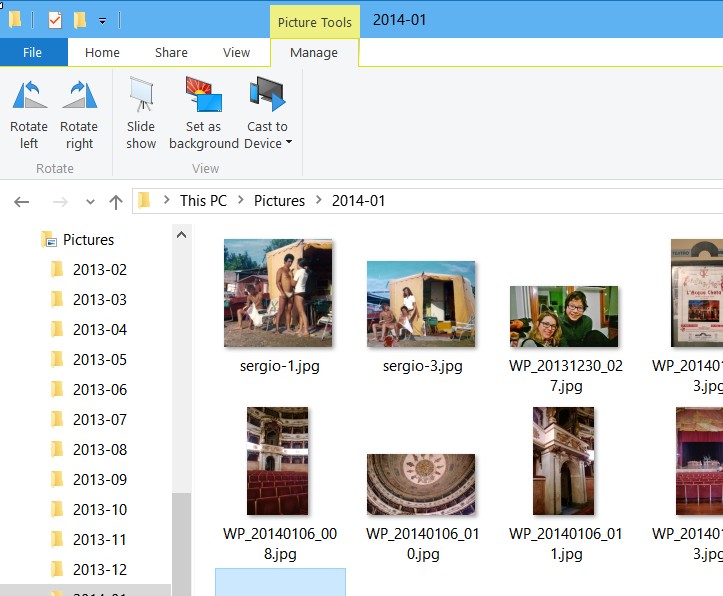Click the Properties icon in quick access toolbar
The height and width of the screenshot is (596, 723).
click(x=55, y=20)
